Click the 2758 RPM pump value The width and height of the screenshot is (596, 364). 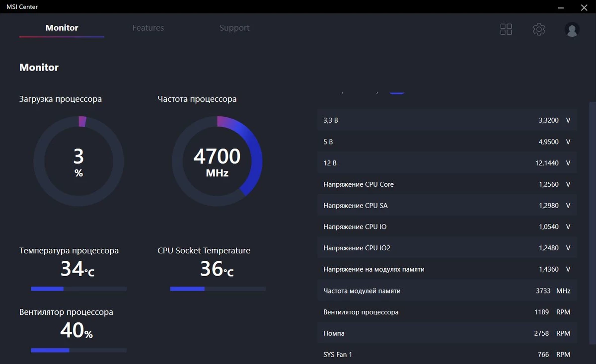[541, 333]
